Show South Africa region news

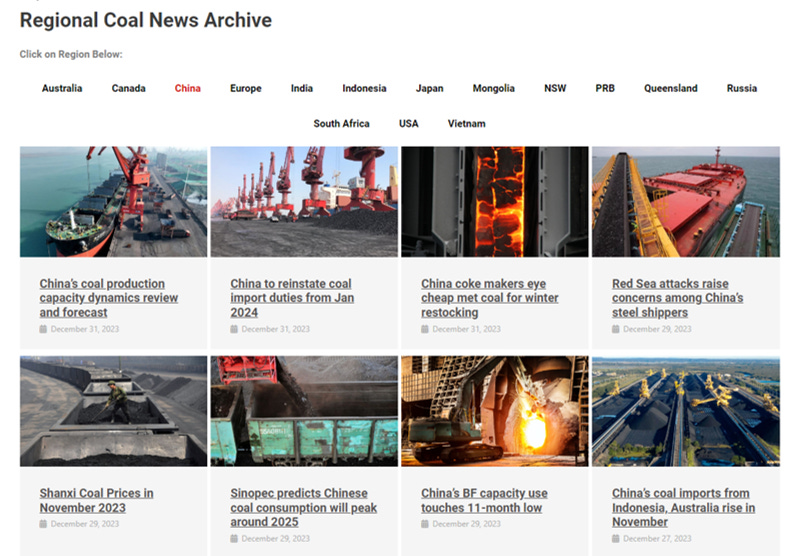click(x=341, y=123)
